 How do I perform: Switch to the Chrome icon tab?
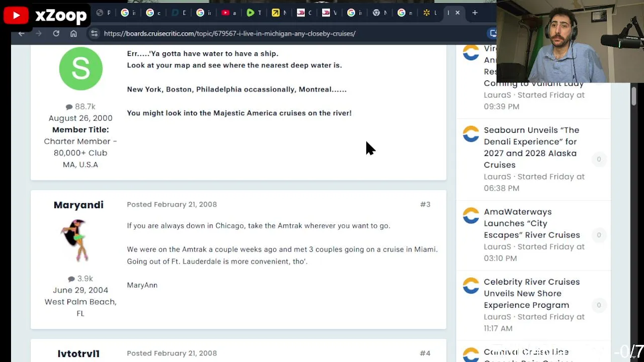pos(379,13)
